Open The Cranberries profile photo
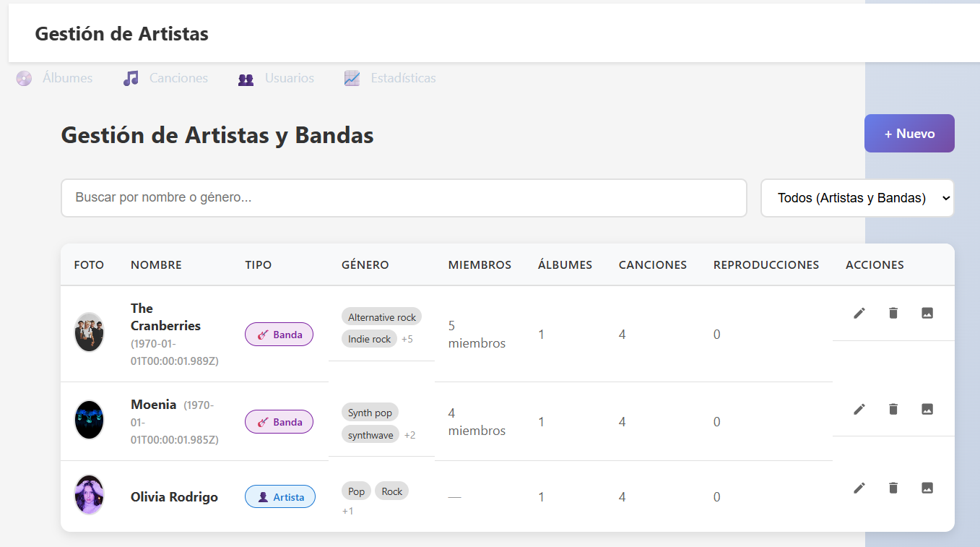The width and height of the screenshot is (980, 547). click(x=90, y=332)
